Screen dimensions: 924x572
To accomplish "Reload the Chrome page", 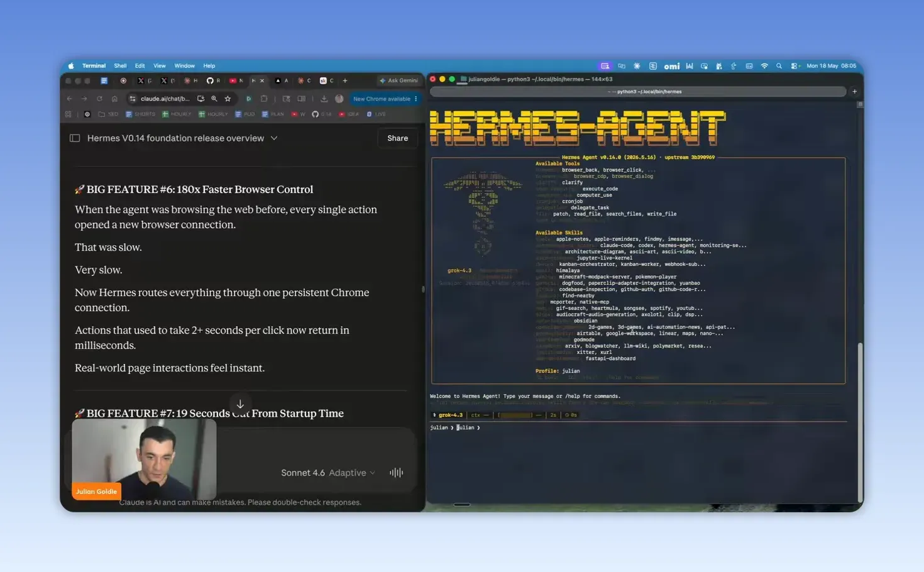I will (99, 99).
